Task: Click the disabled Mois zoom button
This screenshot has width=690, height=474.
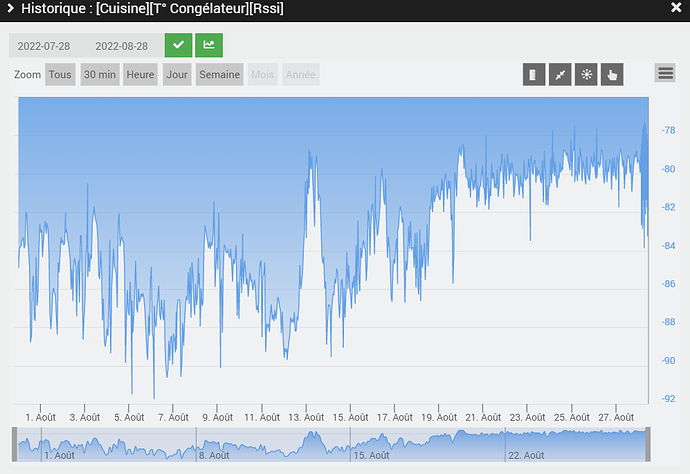Action: [x=263, y=74]
